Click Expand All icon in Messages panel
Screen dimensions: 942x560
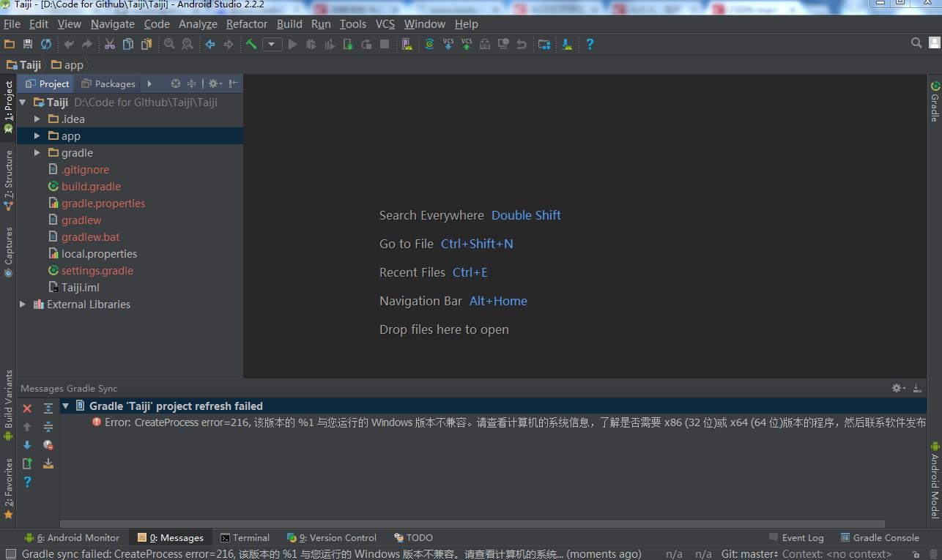48,408
